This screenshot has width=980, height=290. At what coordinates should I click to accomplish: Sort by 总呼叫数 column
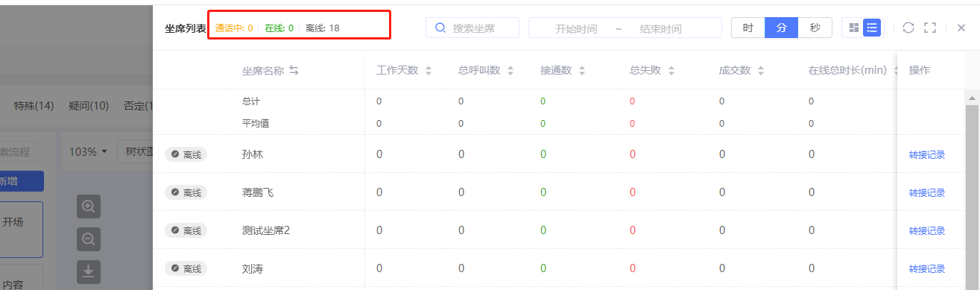point(510,71)
